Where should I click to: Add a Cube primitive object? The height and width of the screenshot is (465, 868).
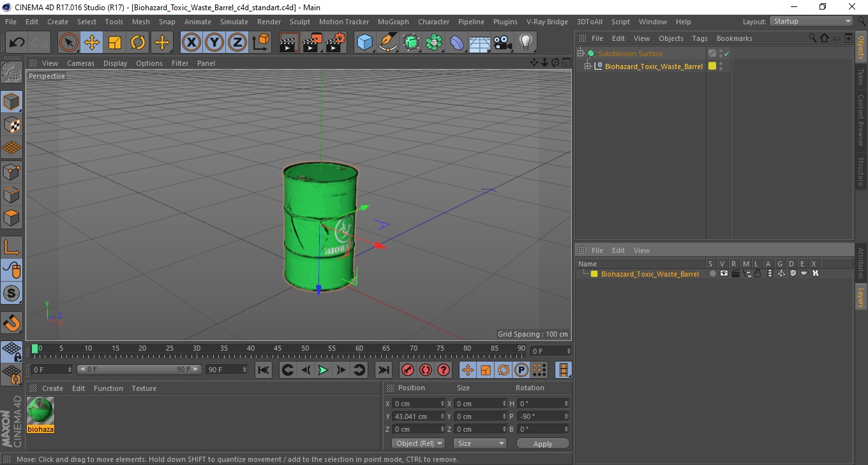365,43
